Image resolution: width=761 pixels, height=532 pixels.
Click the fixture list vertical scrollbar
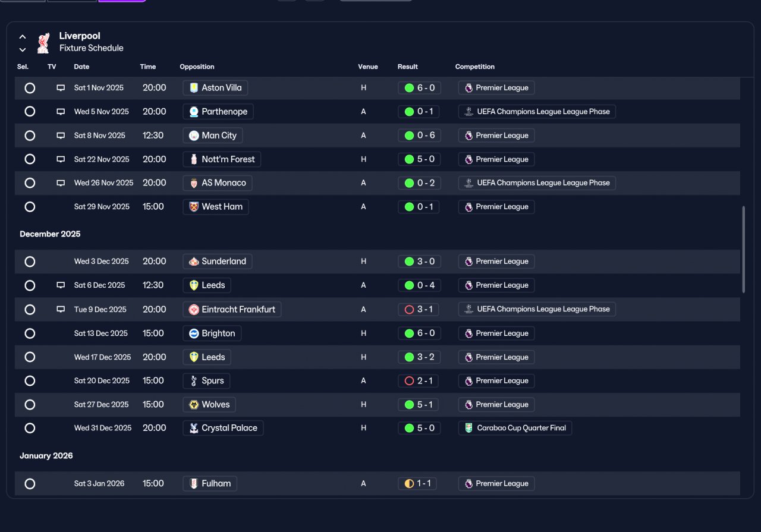point(744,250)
